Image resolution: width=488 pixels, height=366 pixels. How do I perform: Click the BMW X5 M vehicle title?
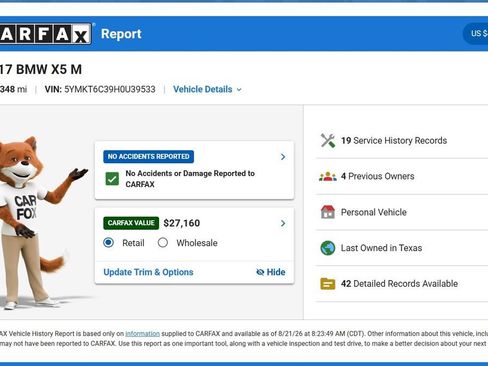tap(41, 69)
